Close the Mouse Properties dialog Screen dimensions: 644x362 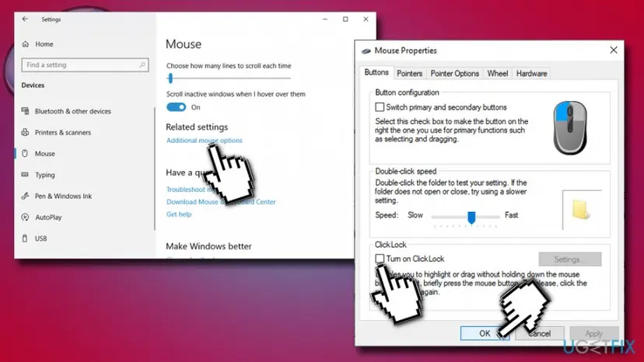pyautogui.click(x=614, y=50)
